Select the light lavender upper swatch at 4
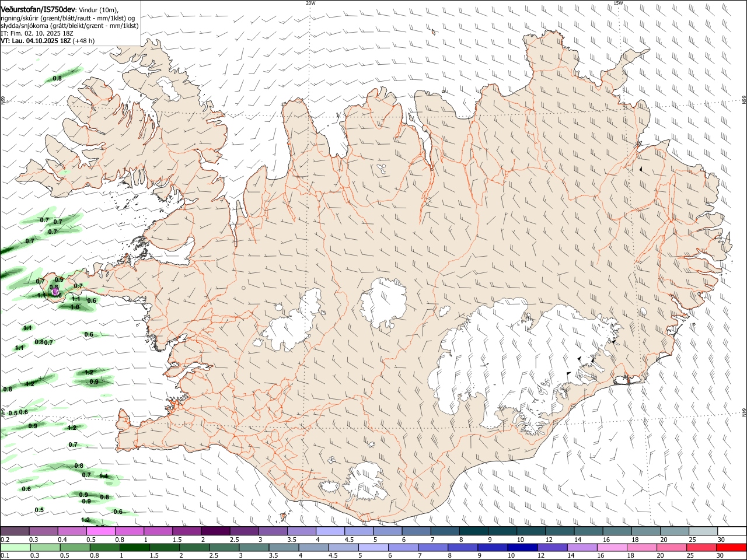This screenshot has height=560, width=747. 330,531
